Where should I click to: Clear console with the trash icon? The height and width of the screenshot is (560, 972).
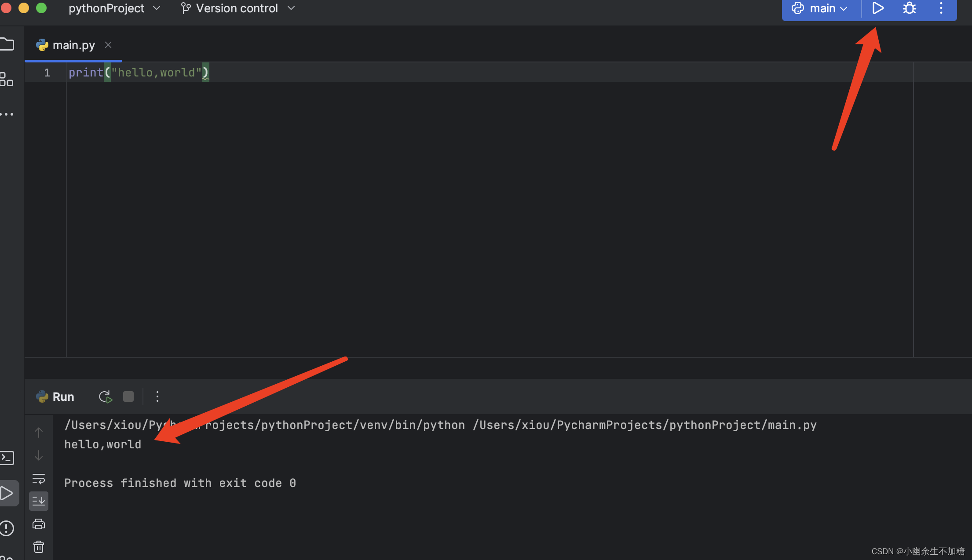pyautogui.click(x=39, y=547)
